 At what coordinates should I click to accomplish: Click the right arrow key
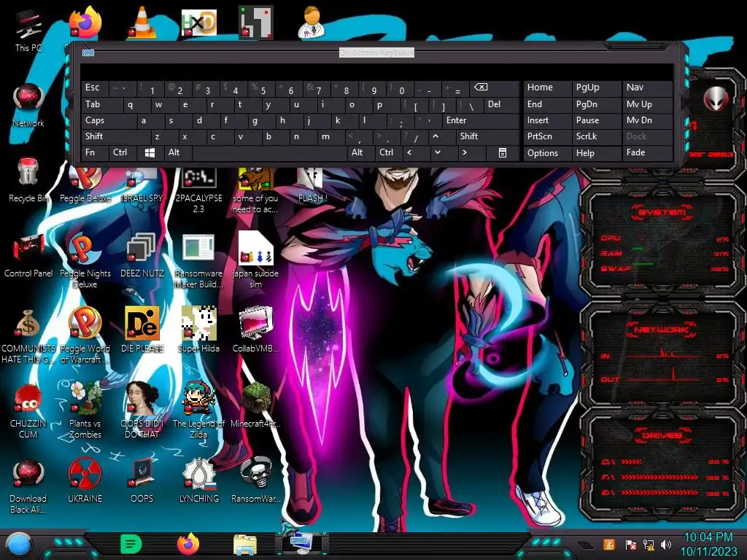click(472, 153)
